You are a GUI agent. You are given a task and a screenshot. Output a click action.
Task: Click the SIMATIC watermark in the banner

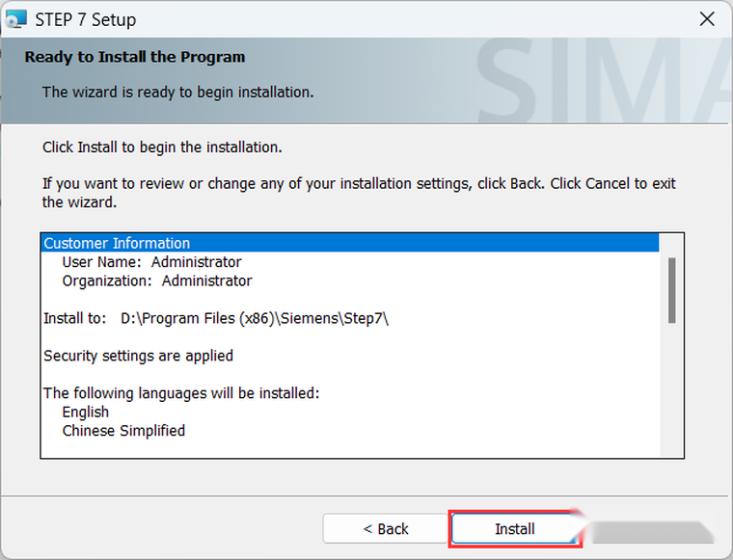pyautogui.click(x=603, y=79)
